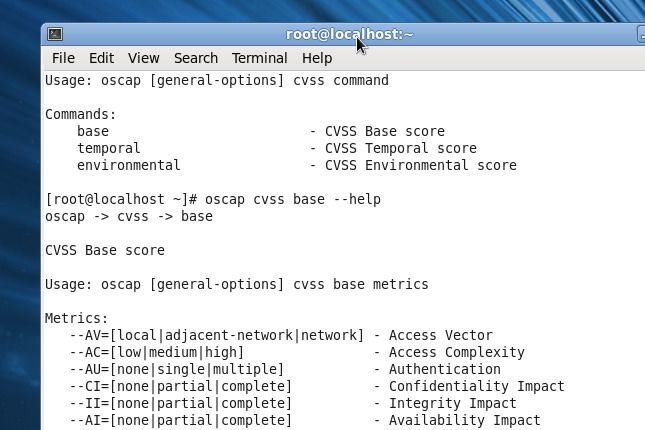Open the Edit menu
Image resolution: width=645 pixels, height=430 pixels.
pos(101,58)
